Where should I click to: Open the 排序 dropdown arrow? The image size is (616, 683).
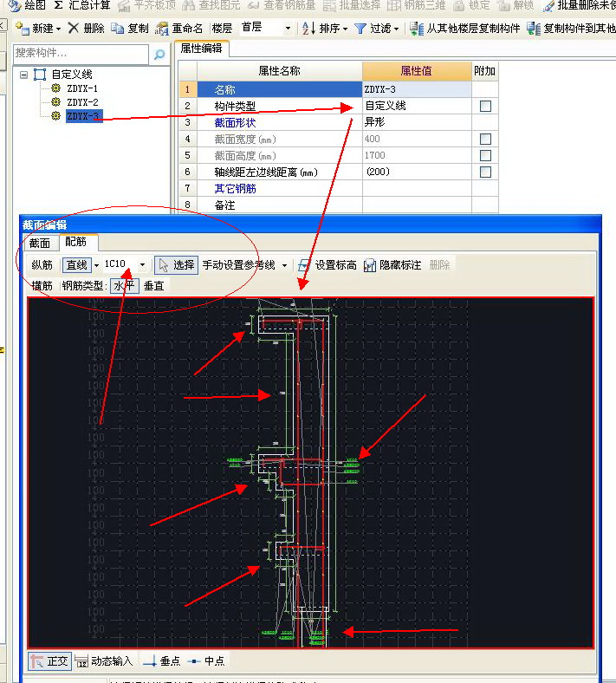[345, 29]
